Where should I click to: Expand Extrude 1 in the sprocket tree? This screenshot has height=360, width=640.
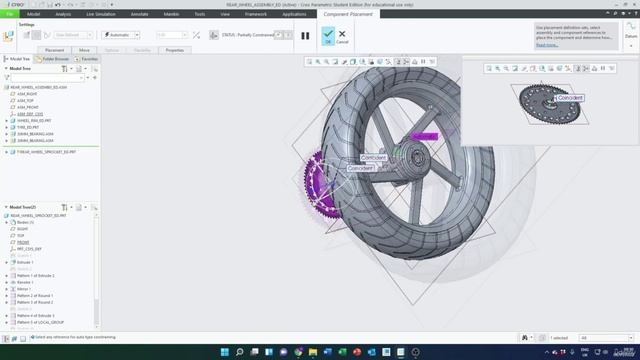(x=7, y=262)
